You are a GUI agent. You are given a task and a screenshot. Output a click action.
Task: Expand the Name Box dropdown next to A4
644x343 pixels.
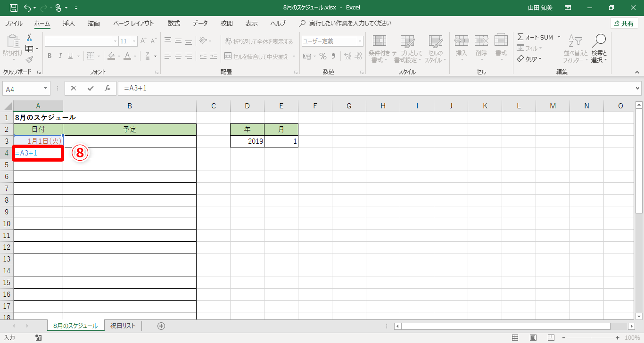click(46, 88)
